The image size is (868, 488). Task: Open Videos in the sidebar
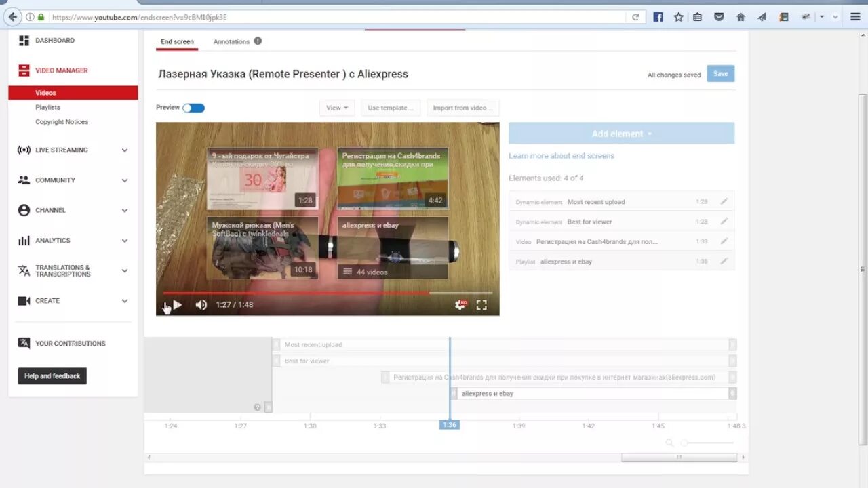click(x=73, y=93)
